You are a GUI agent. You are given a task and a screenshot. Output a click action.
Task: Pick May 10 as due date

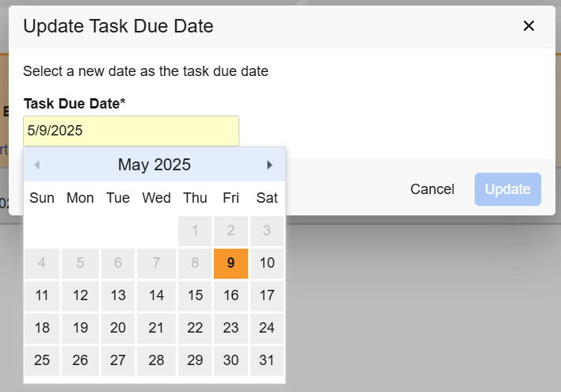(267, 263)
